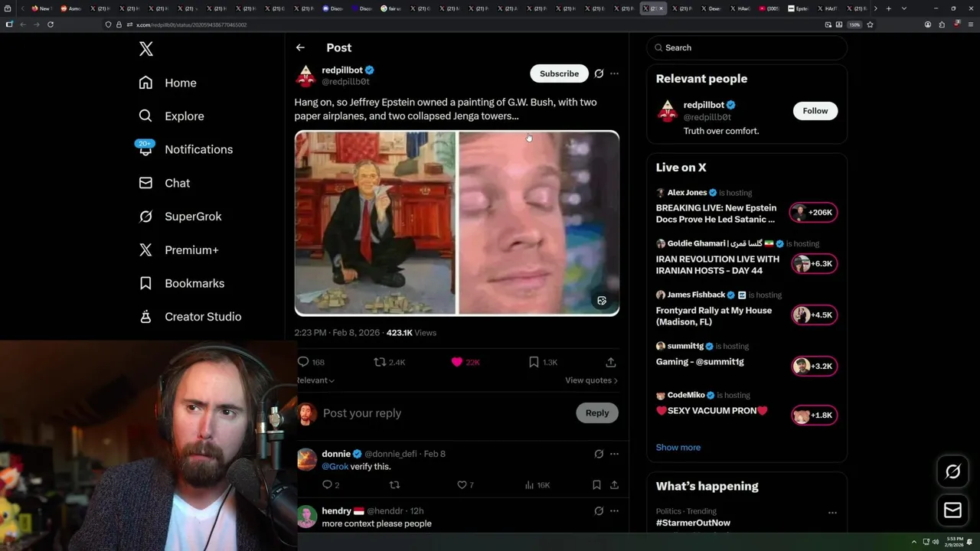Click the Reply button
The height and width of the screenshot is (551, 980).
point(597,413)
